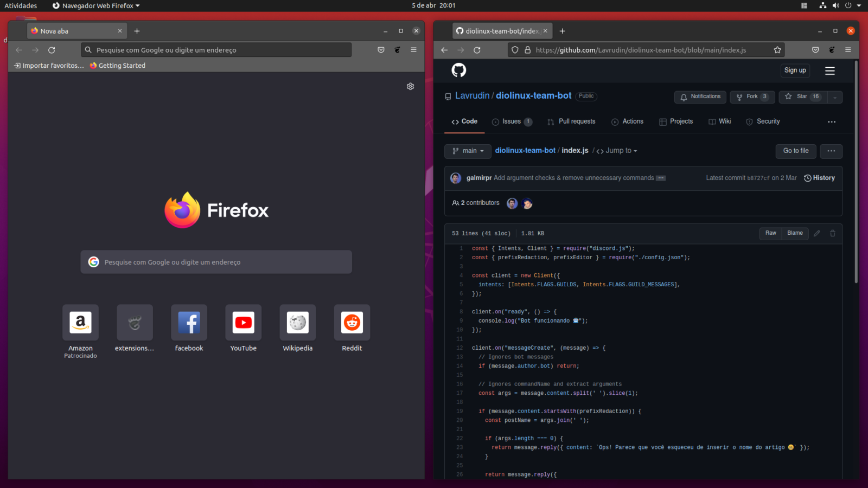Viewport: 868px width, 488px height.
Task: Switch to the Pull requests tab
Action: 571,121
